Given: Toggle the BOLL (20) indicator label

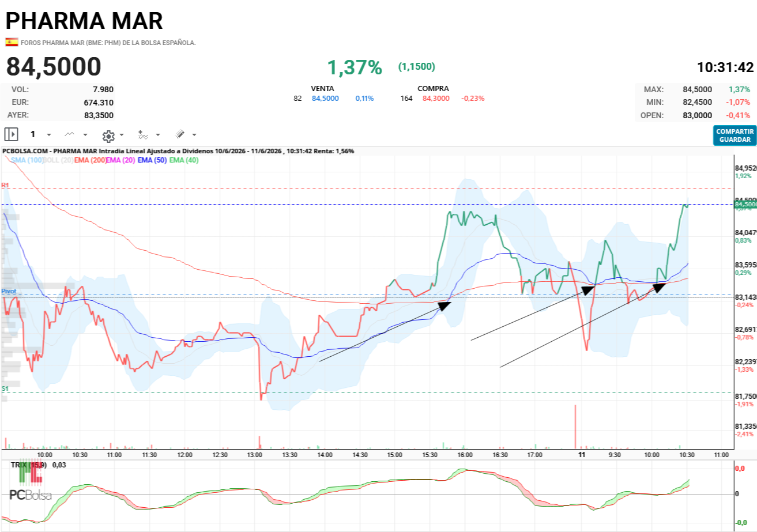Looking at the screenshot, I should [58, 160].
